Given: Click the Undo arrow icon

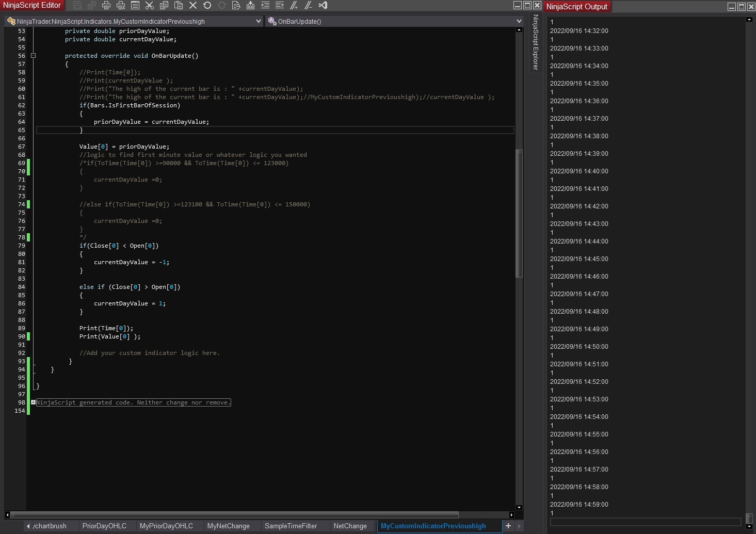Looking at the screenshot, I should click(x=207, y=5).
